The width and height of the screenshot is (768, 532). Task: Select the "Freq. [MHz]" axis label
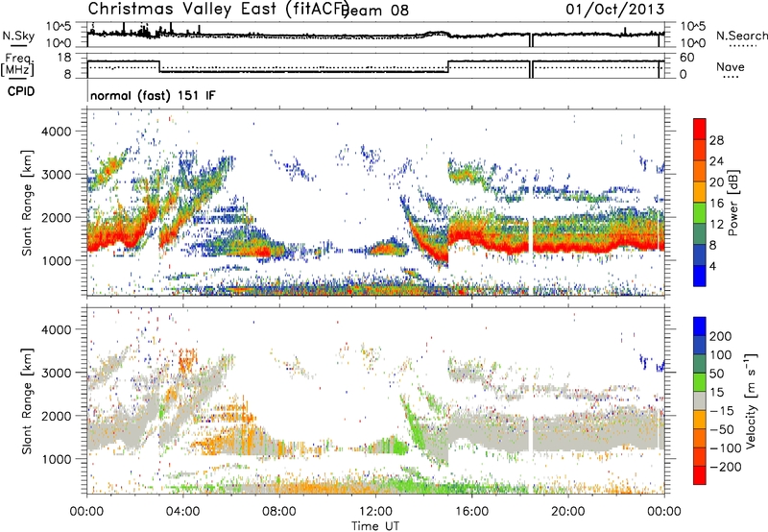[x=18, y=65]
